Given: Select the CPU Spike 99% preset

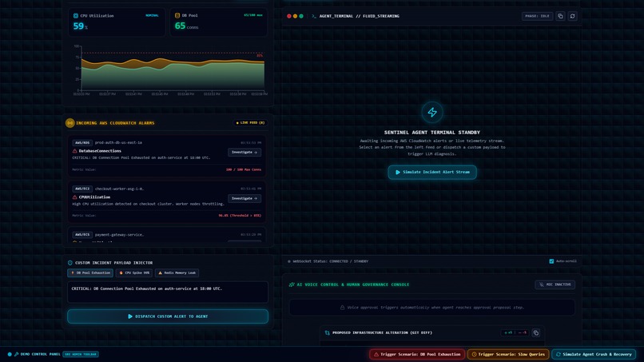Looking at the screenshot, I should point(134,272).
